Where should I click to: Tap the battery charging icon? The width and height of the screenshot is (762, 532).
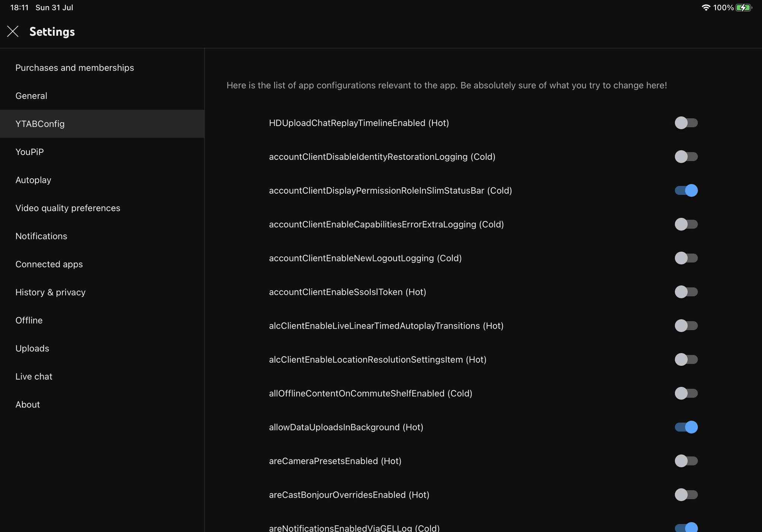(x=744, y=8)
